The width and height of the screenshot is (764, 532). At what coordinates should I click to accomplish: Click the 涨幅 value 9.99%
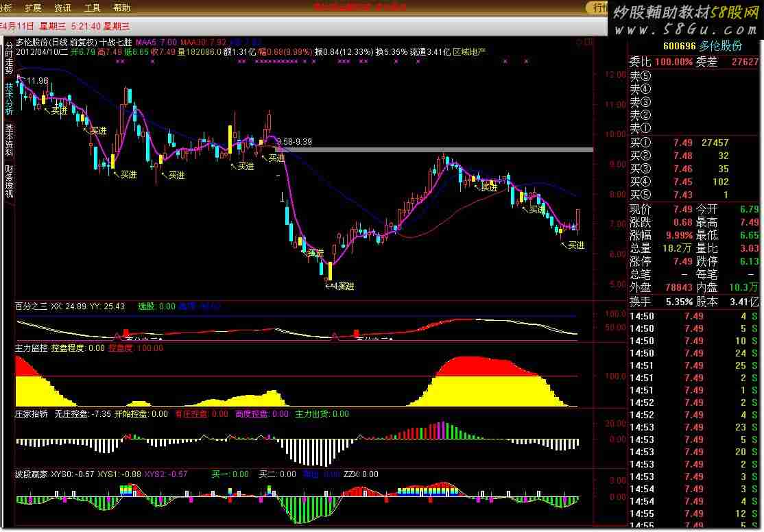(x=679, y=235)
